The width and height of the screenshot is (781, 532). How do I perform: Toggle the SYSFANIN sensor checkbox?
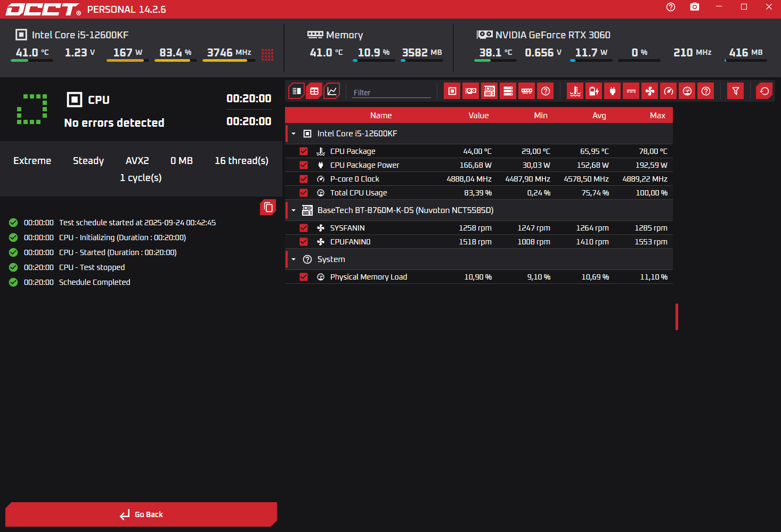(304, 228)
